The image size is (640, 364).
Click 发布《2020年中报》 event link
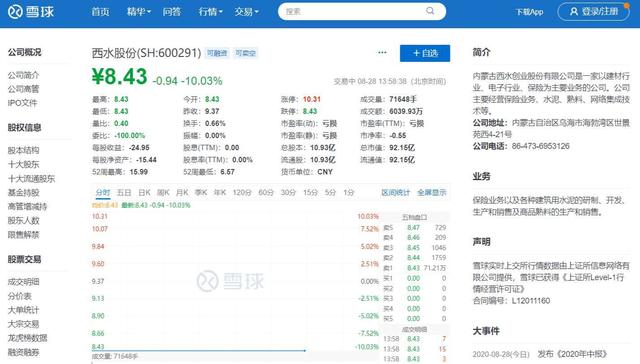[x=572, y=354]
